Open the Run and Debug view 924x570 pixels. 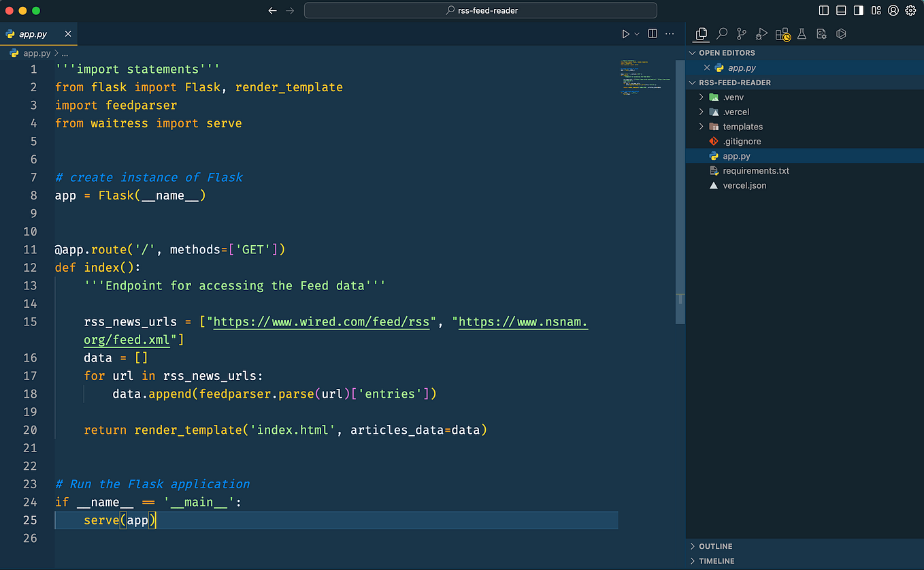(x=761, y=33)
